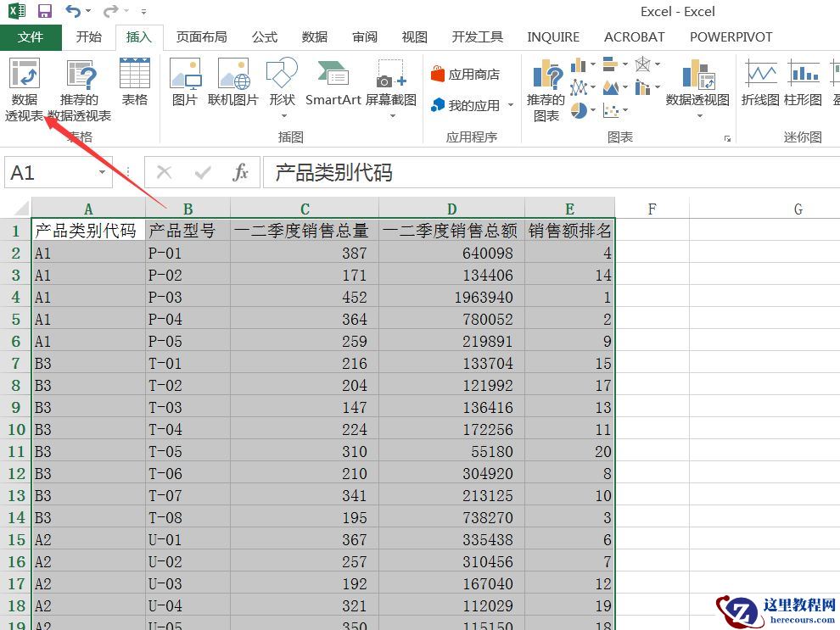The width and height of the screenshot is (840, 630).
Task: Expand the 形状 shapes dropdown
Action: (x=282, y=115)
